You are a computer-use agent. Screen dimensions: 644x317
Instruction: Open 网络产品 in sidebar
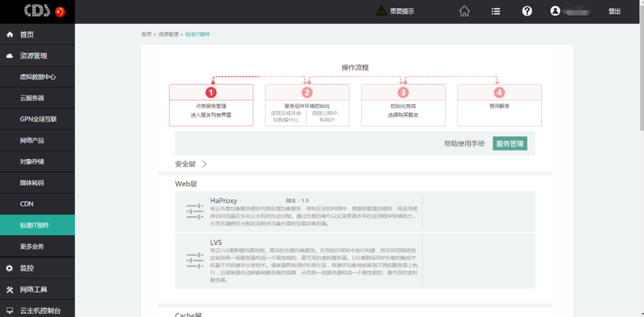pyautogui.click(x=37, y=140)
